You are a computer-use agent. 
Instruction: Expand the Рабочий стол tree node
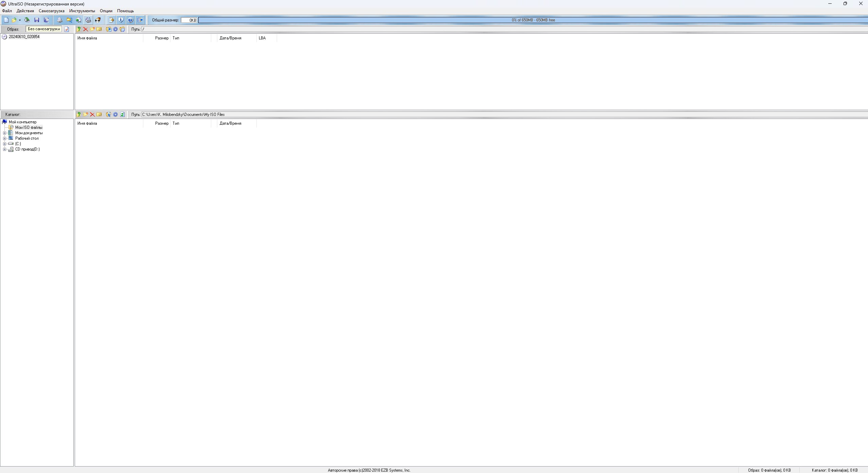coord(5,139)
